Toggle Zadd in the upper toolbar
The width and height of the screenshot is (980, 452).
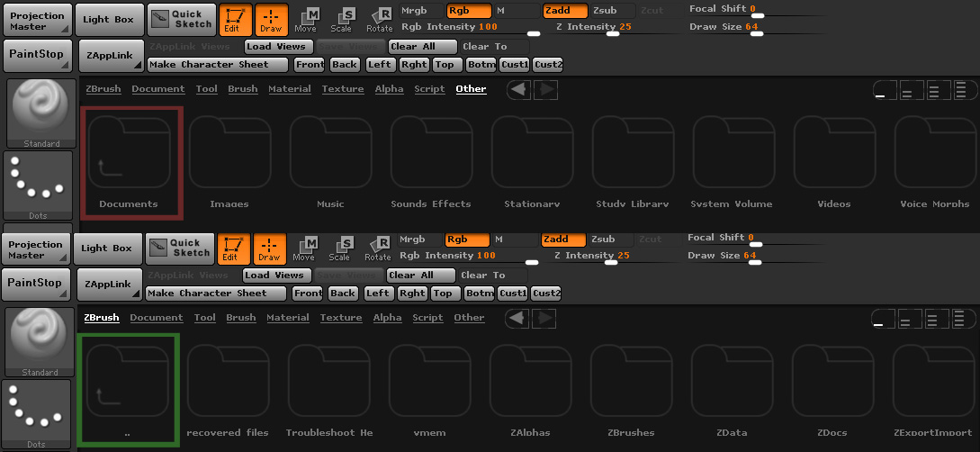[x=565, y=11]
